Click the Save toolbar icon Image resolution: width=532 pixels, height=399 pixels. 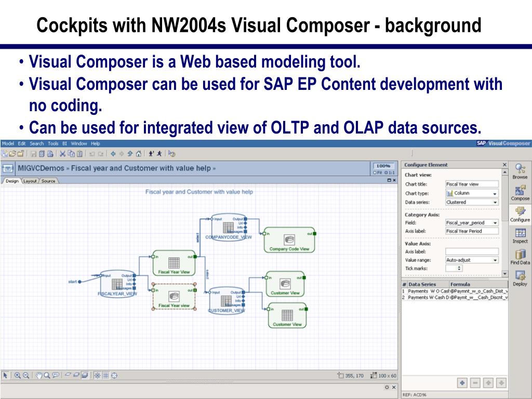click(33, 154)
